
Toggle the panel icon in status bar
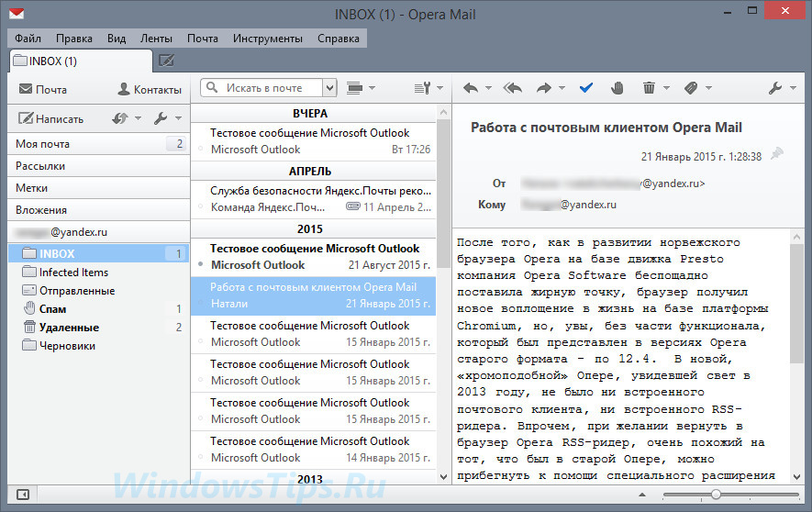[23, 495]
